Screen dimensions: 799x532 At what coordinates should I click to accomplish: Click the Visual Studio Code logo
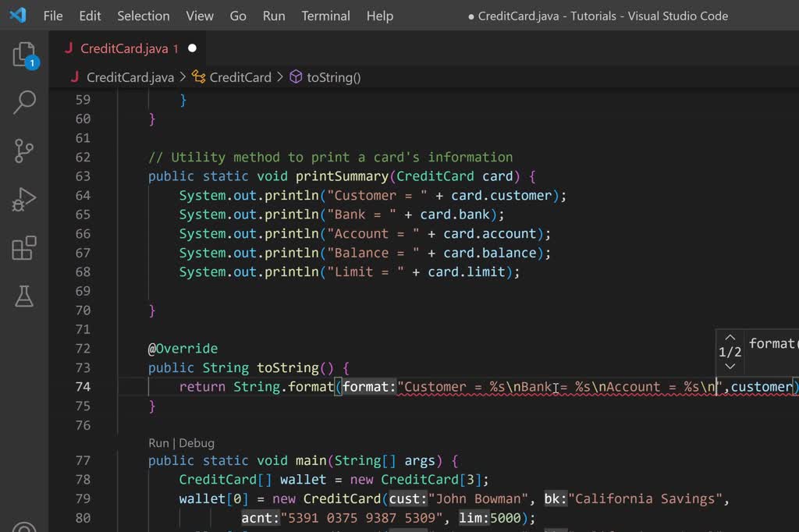(x=17, y=15)
